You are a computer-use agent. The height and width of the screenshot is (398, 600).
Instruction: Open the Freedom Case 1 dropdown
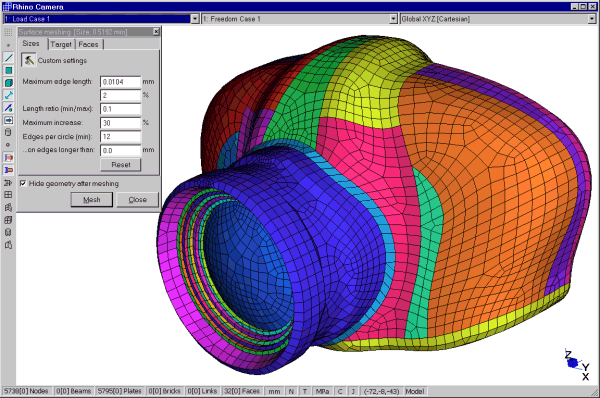[394, 19]
